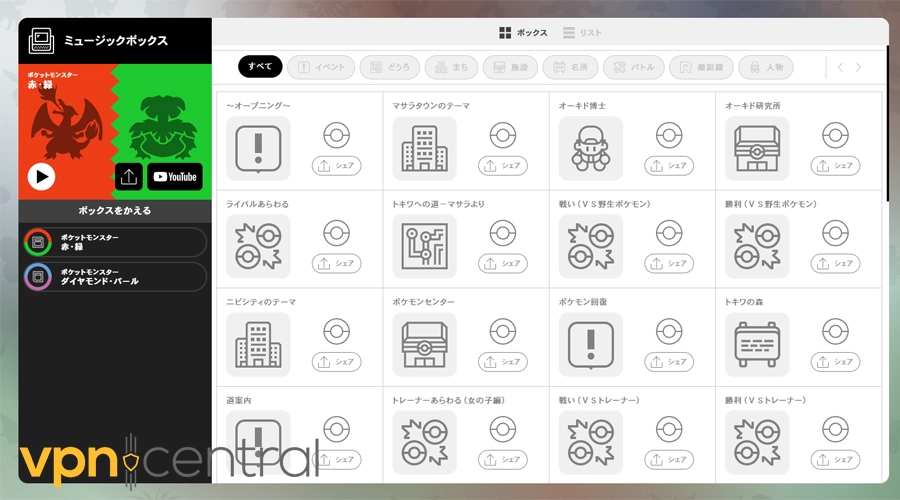Switch to ダイヤモンド・パール box
Image resolution: width=900 pixels, height=500 pixels.
coord(114,276)
